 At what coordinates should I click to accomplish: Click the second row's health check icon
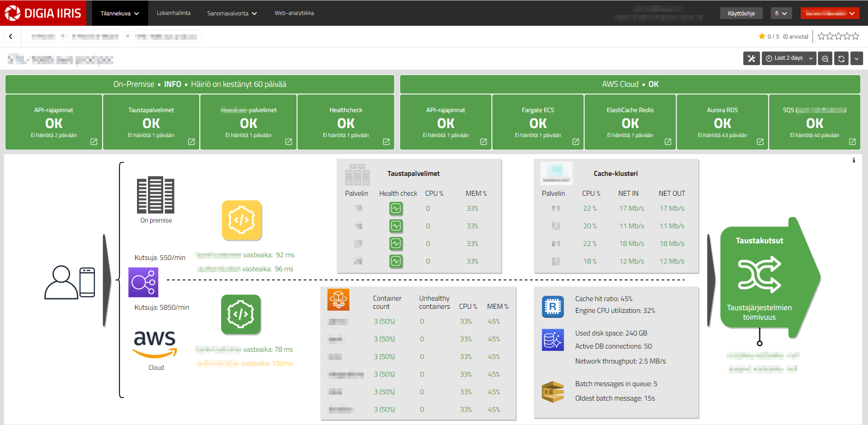(x=396, y=226)
